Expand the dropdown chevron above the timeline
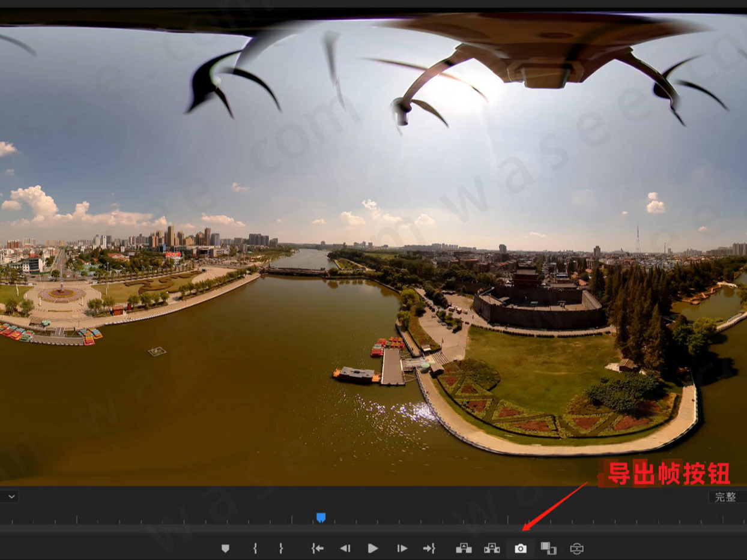 (x=10, y=496)
